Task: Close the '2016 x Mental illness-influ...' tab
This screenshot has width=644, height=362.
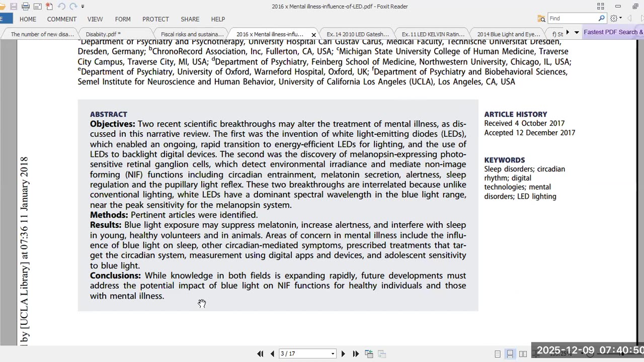Action: [314, 35]
